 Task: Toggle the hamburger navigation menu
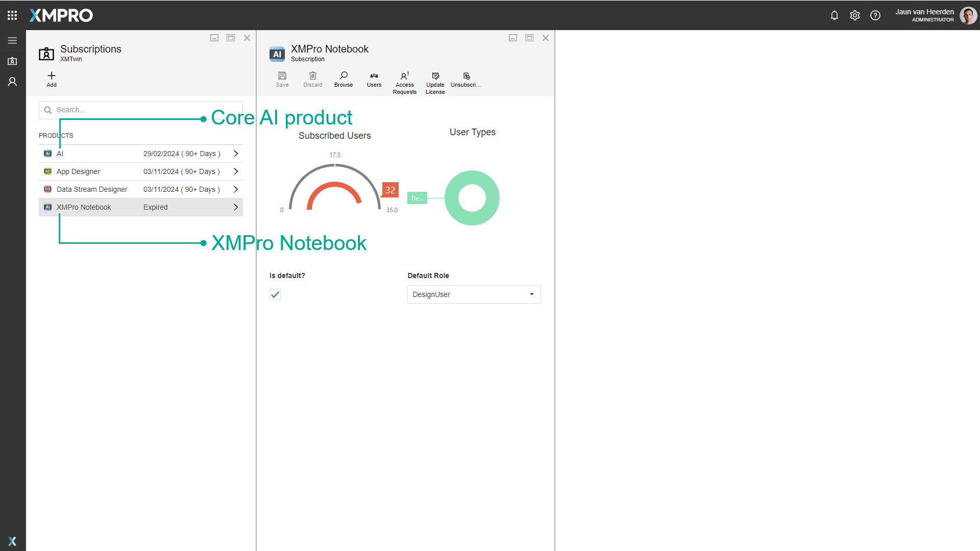click(12, 40)
